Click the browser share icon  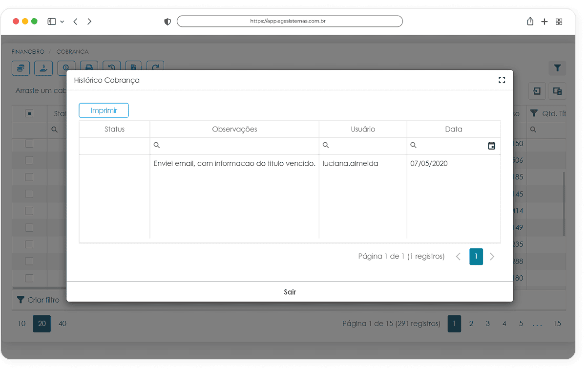click(530, 22)
